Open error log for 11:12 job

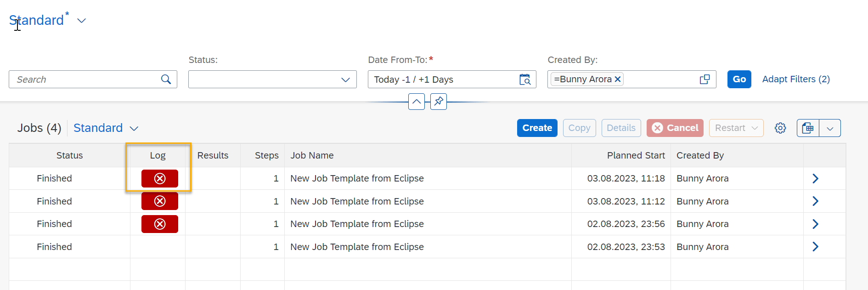point(159,201)
